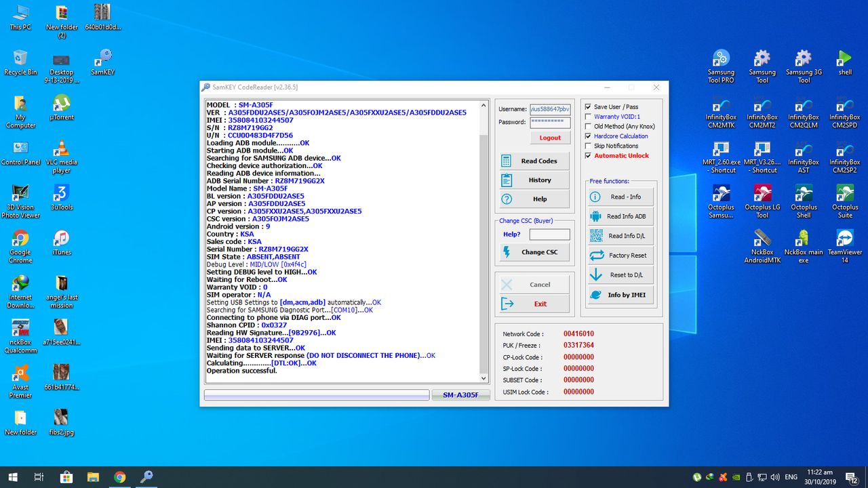Click Reset to D/L button
Image resolution: width=868 pixels, height=488 pixels.
[x=620, y=275]
